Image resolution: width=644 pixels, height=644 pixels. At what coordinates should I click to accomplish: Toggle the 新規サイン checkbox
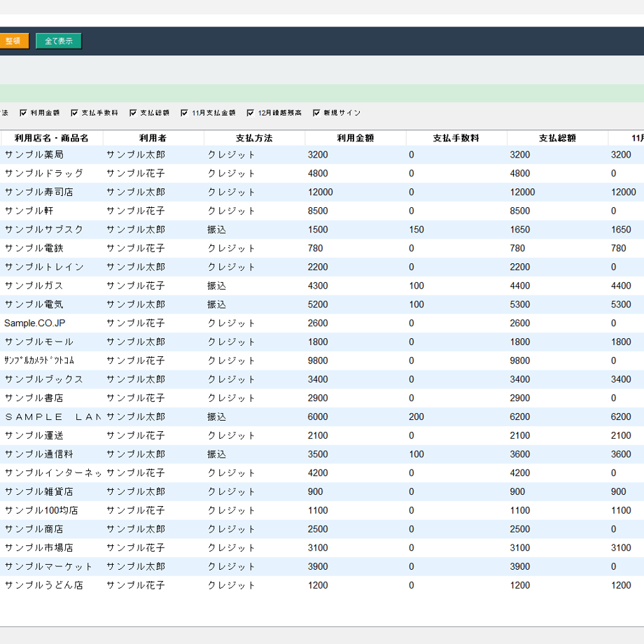click(316, 113)
